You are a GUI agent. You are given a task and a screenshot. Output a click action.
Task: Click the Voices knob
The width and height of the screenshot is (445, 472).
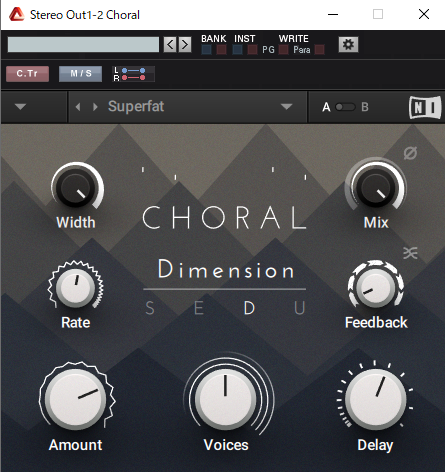[226, 398]
